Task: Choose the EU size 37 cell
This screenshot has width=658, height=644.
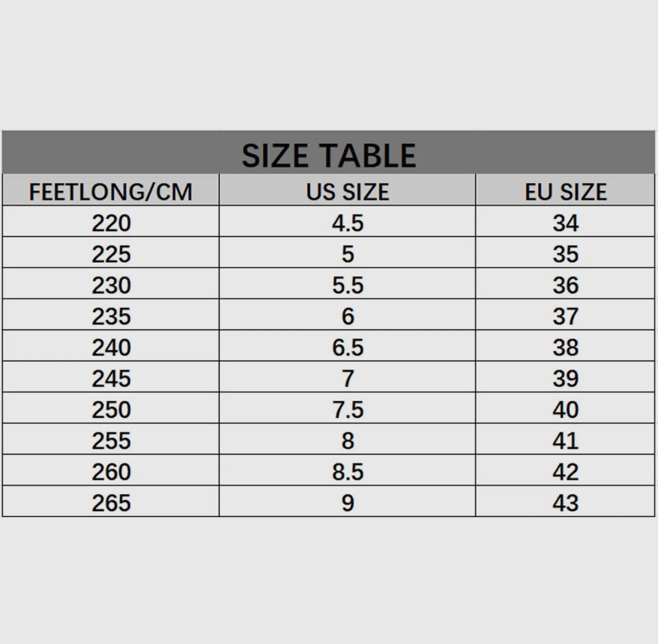Action: [x=565, y=316]
